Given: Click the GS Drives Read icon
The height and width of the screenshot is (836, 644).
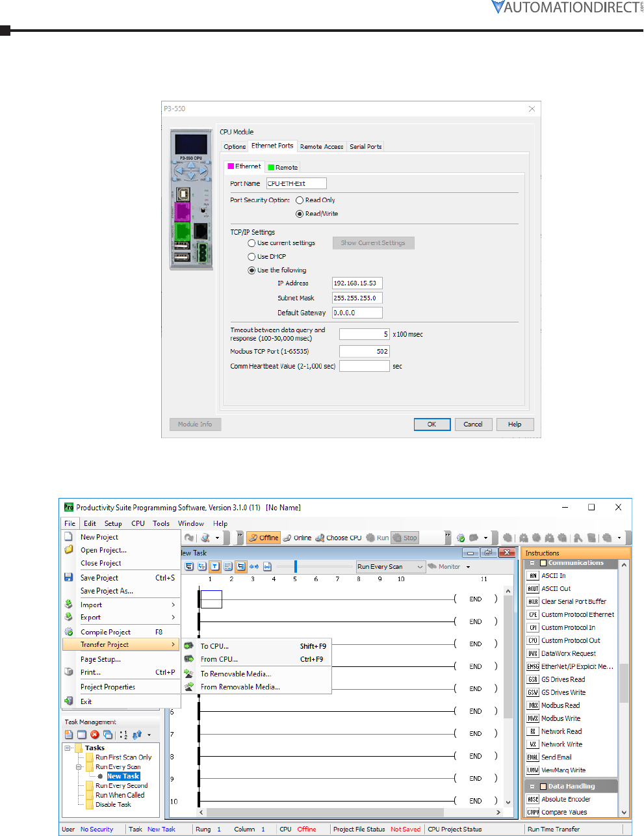Looking at the screenshot, I should (x=533, y=679).
